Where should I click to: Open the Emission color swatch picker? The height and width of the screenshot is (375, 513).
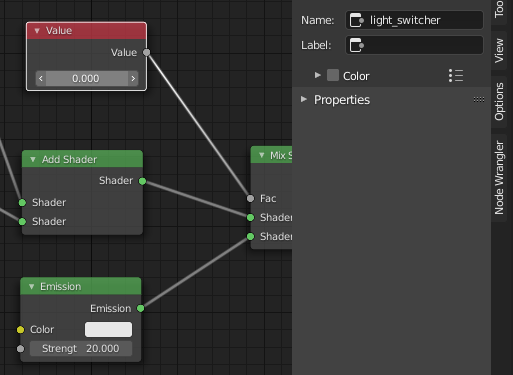coord(108,329)
